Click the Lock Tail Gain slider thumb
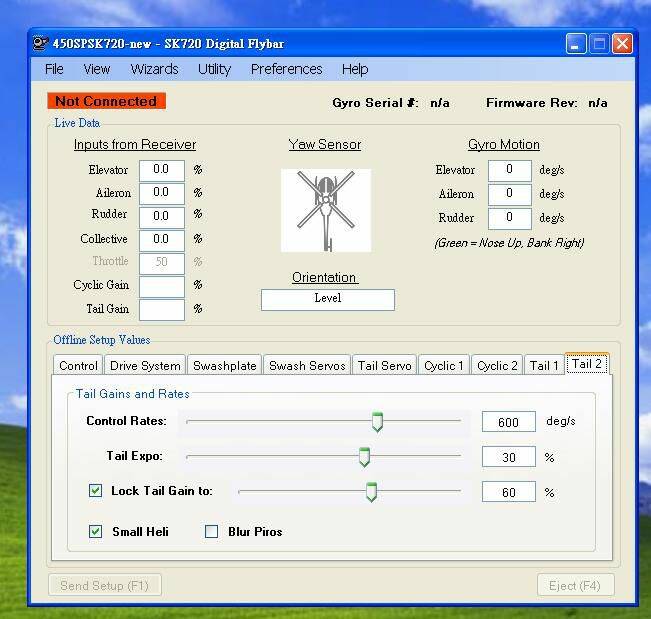The image size is (651, 619). pyautogui.click(x=371, y=492)
